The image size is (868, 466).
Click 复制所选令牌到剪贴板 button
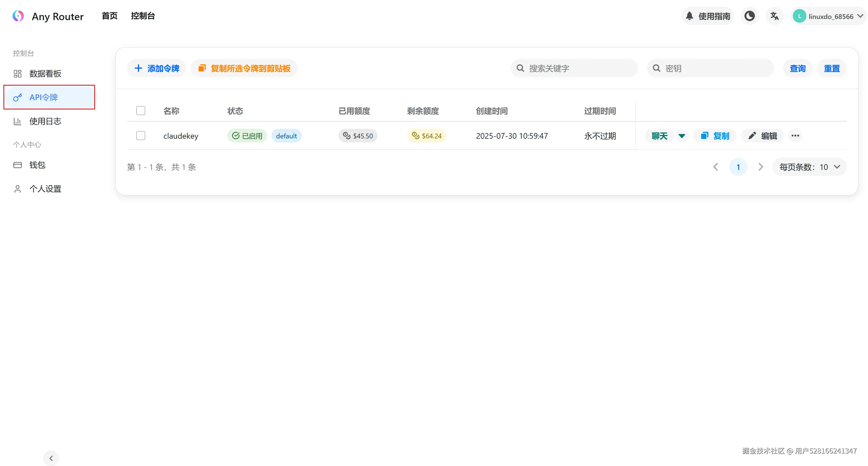(x=244, y=68)
